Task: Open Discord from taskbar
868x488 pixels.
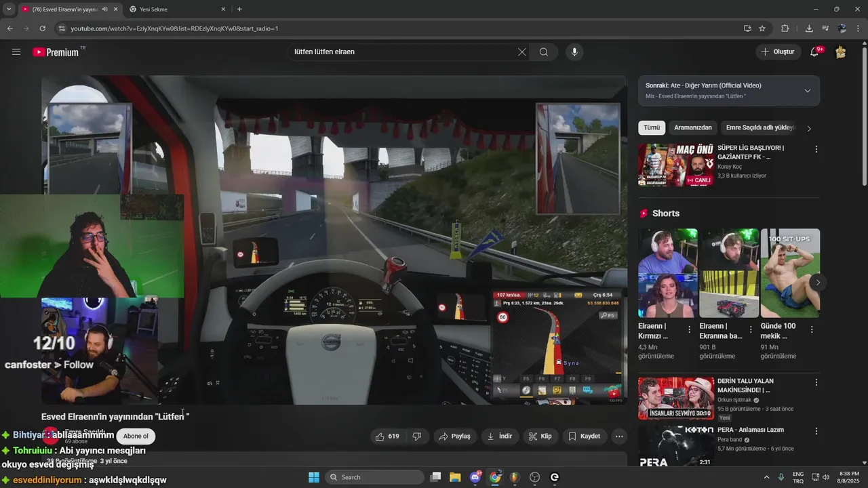Action: point(475,477)
